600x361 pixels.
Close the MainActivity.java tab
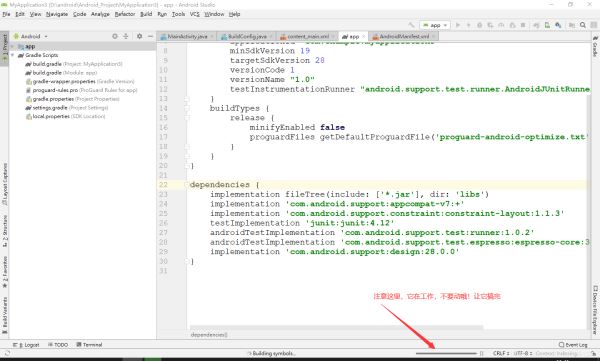pos(212,36)
